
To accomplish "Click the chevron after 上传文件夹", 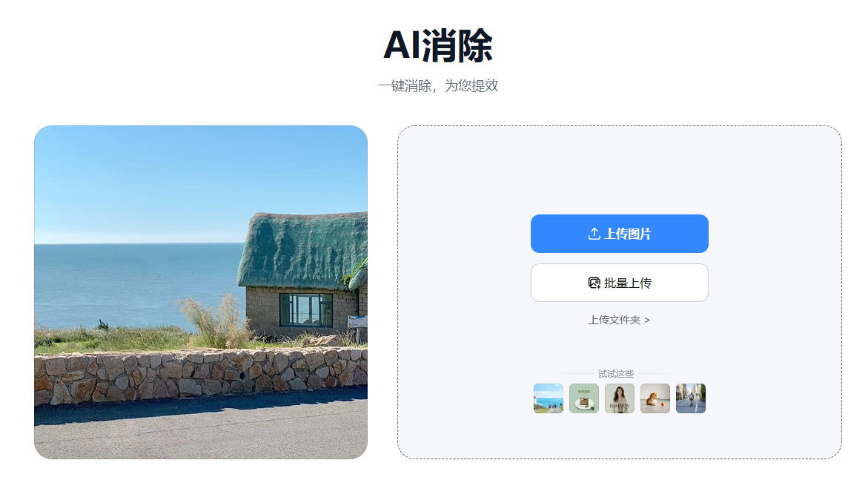I will [647, 321].
